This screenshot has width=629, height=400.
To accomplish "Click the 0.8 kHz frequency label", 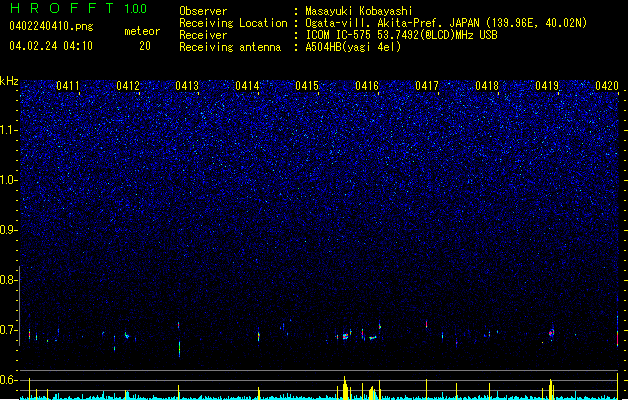I will click(x=9, y=280).
